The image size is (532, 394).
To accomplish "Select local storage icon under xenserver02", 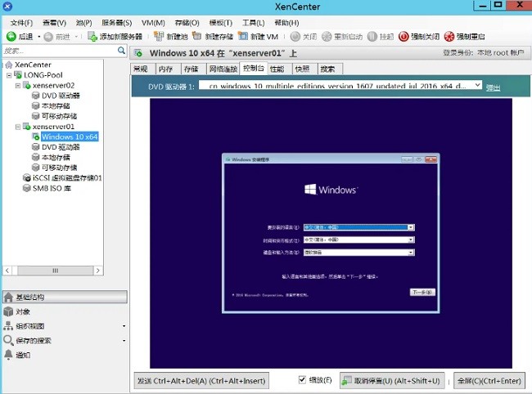I will click(x=36, y=105).
